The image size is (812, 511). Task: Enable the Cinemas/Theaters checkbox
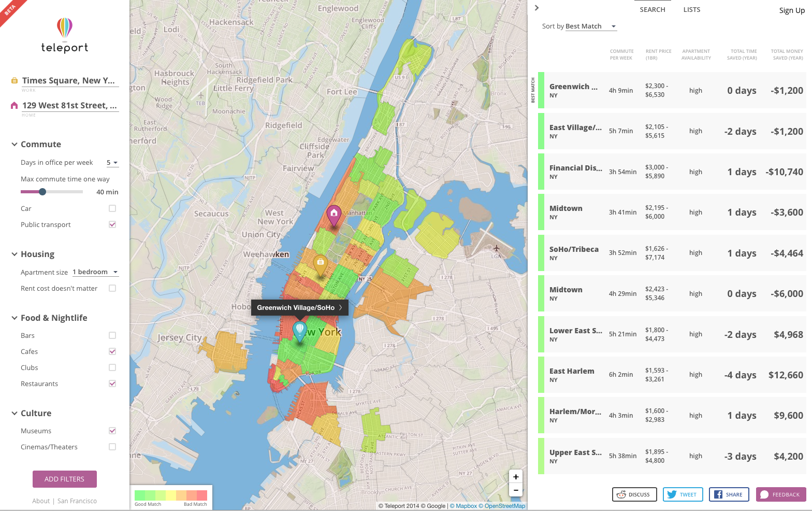[x=112, y=447]
